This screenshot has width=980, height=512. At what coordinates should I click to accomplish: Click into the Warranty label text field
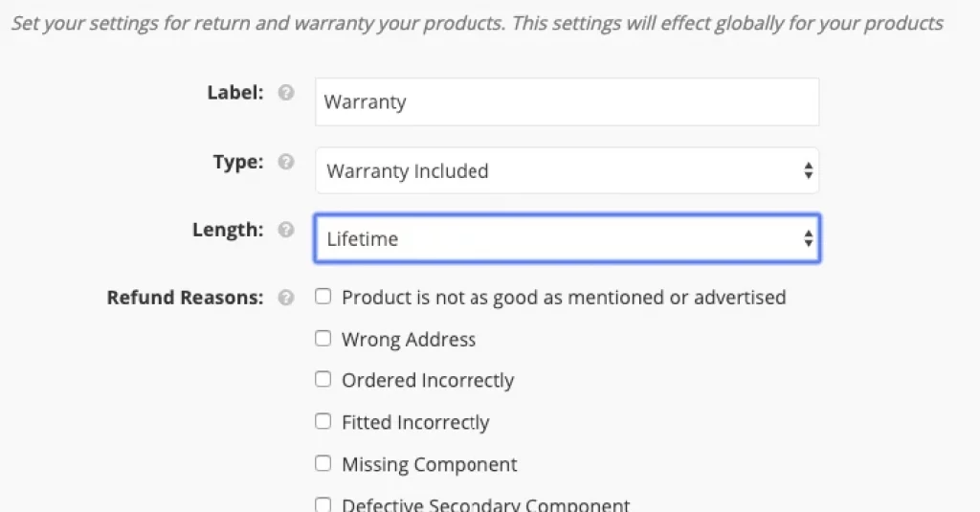point(567,101)
